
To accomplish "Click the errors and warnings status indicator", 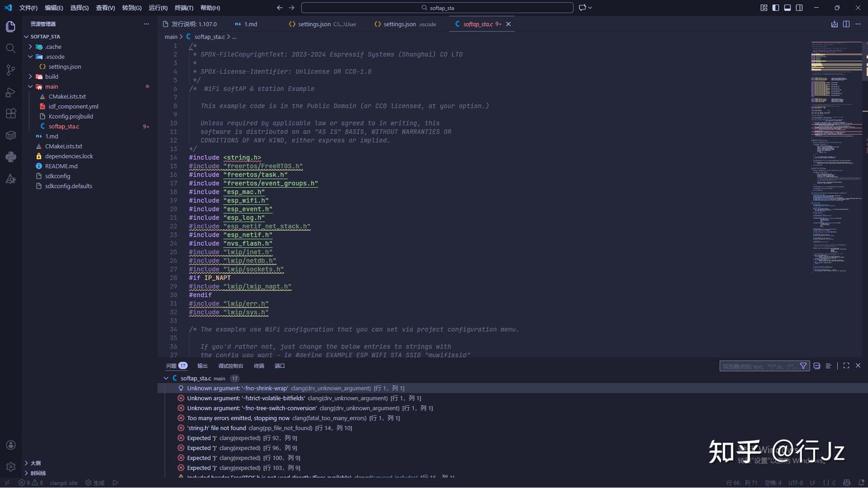I will (x=31, y=483).
